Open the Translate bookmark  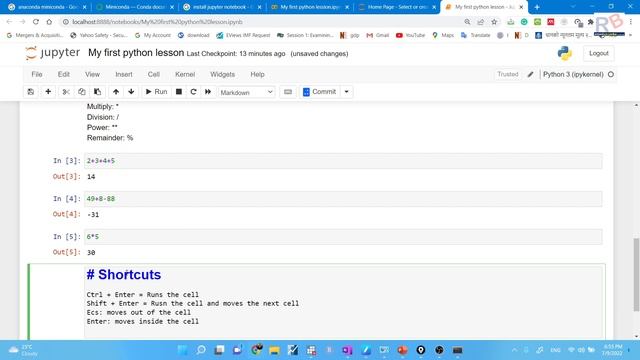476,36
